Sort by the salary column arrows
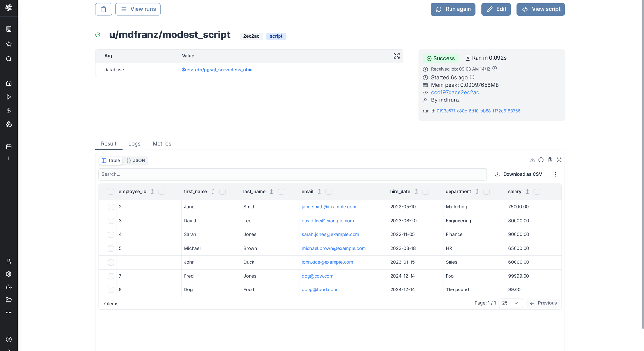 coord(527,192)
